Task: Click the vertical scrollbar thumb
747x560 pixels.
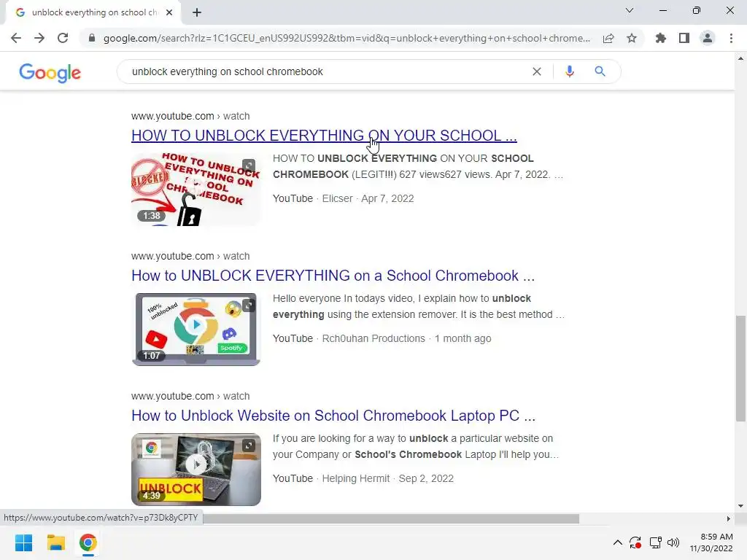Action: coord(740,368)
